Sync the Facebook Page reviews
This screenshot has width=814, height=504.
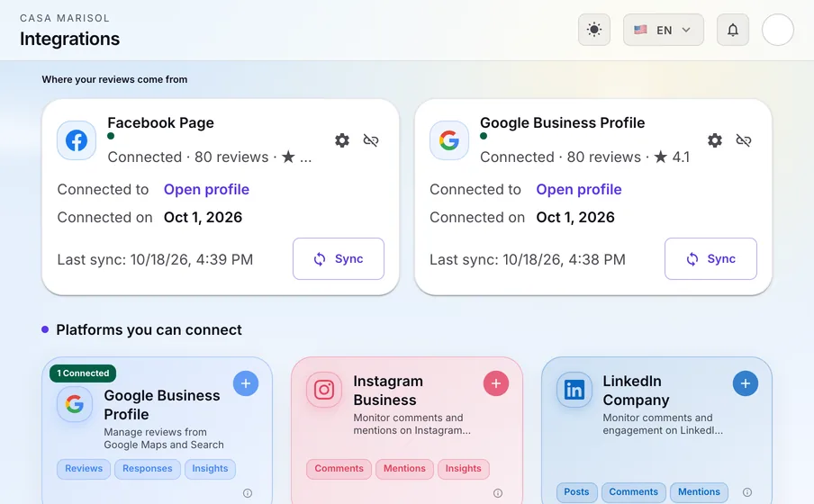(x=339, y=258)
